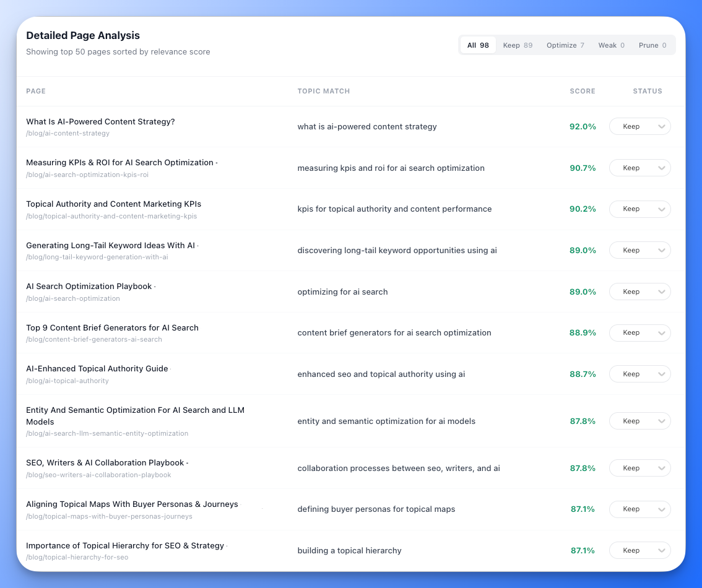The width and height of the screenshot is (702, 588).
Task: Click the All 98 filter tab
Action: pos(477,45)
